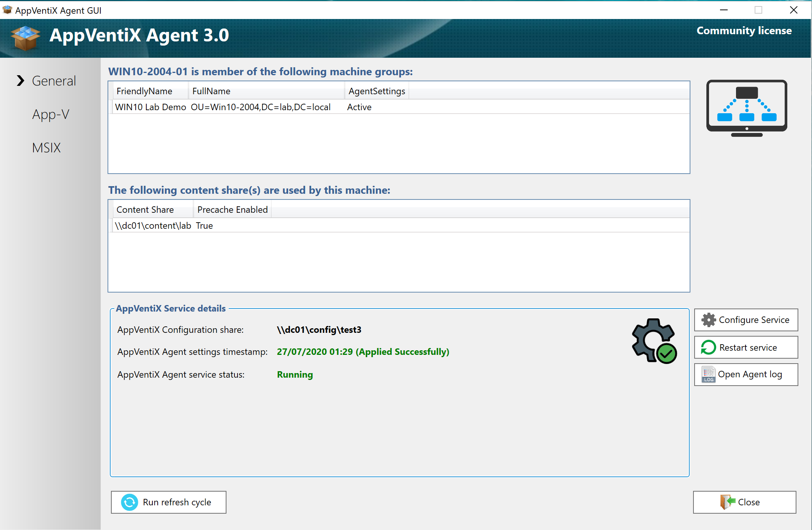Select the \\dc01\content\lab share row

coord(399,226)
